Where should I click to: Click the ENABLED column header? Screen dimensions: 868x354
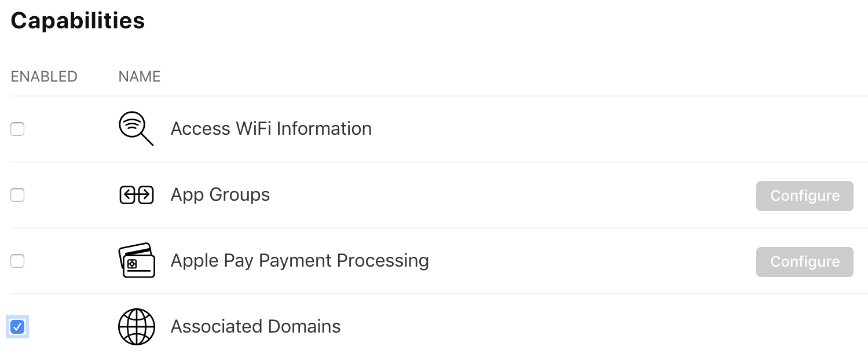click(x=43, y=76)
